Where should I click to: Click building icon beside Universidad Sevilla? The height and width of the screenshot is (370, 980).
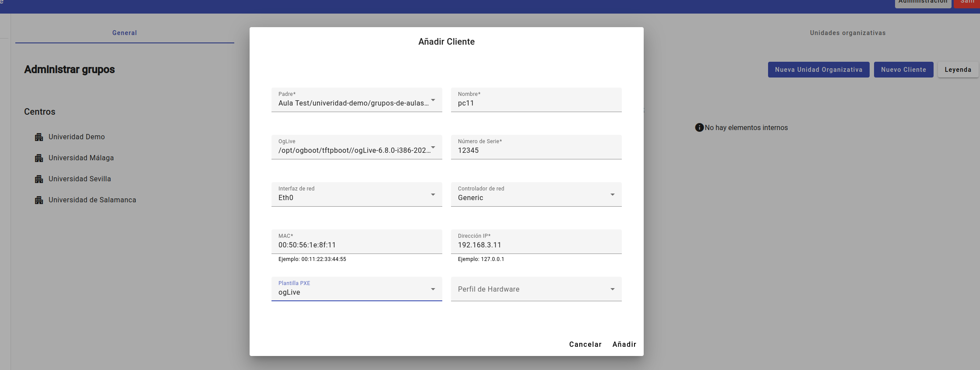tap(39, 179)
